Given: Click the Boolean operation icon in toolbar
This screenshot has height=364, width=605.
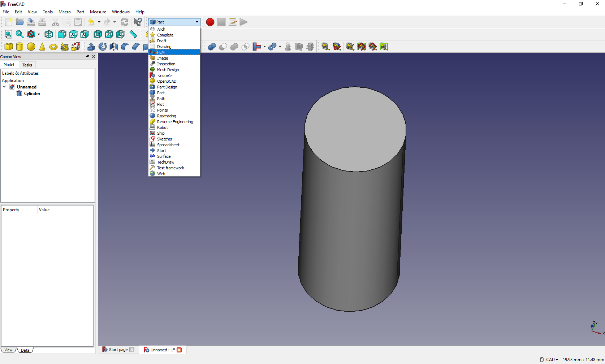Looking at the screenshot, I should pyautogui.click(x=212, y=47).
